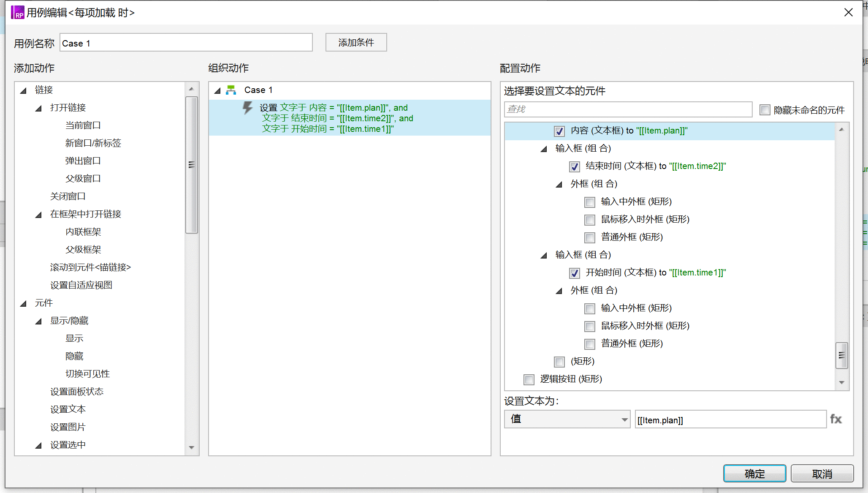The image size is (868, 493).
Task: Collapse Case 1 in 组织动作
Action: (218, 90)
